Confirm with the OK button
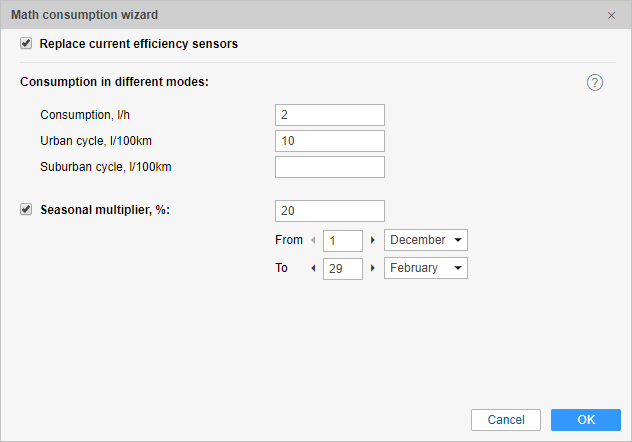Screen dimensions: 632x442 tap(586, 420)
